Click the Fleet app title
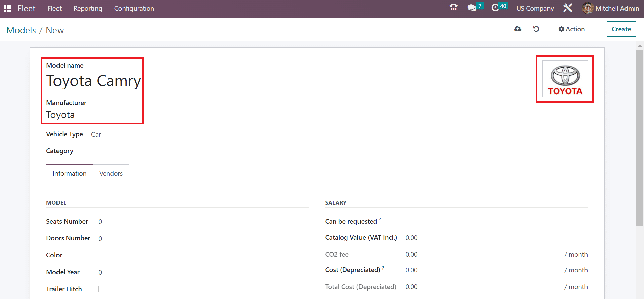644x299 pixels. click(x=27, y=8)
